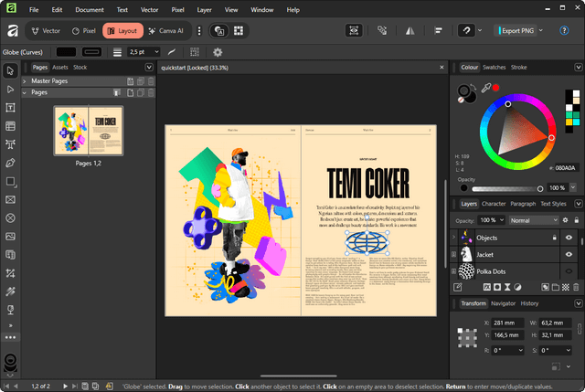Choose the Place Image tool

[10, 237]
